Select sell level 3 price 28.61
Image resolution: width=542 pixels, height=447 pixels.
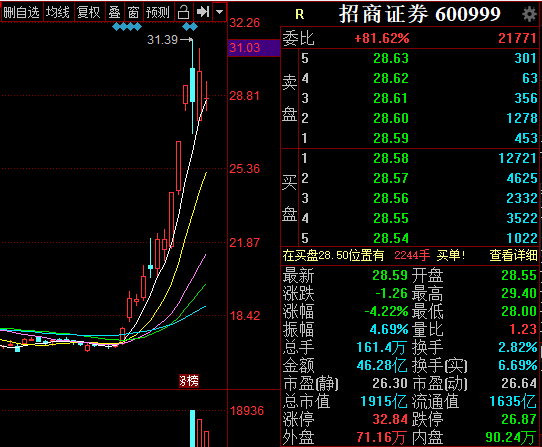click(x=391, y=98)
